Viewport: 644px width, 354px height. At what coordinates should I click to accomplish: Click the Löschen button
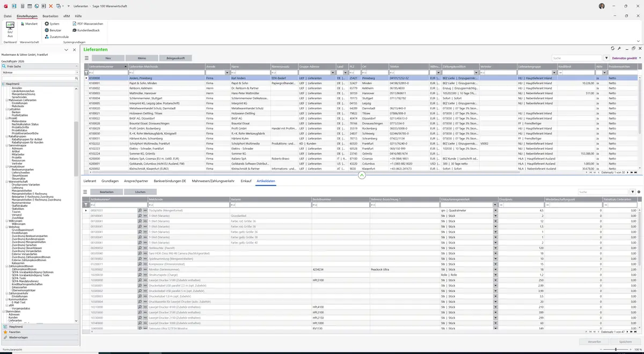click(x=141, y=191)
